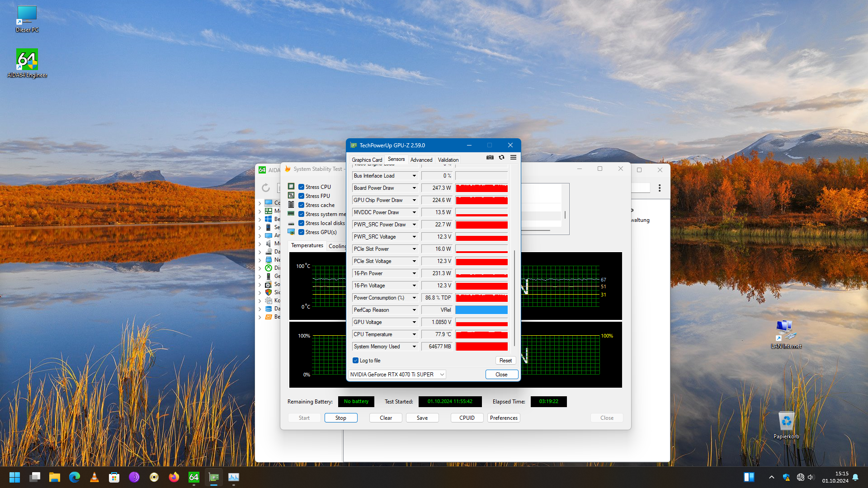868x488 pixels.
Task: Click Firefox icon in the taskbar
Action: [x=174, y=477]
